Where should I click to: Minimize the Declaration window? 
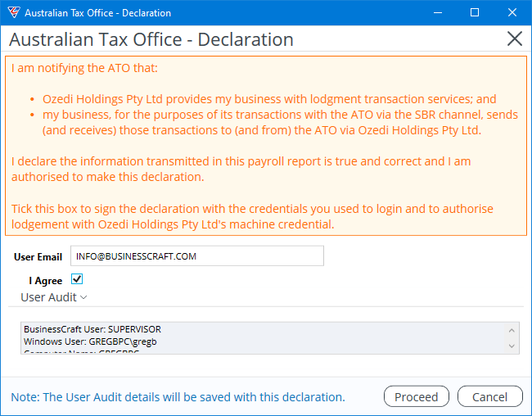click(438, 12)
